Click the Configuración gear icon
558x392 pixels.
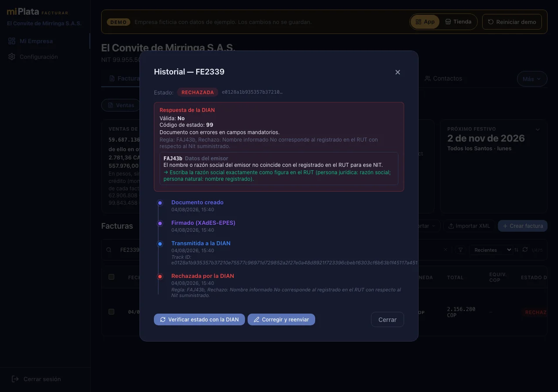point(12,57)
